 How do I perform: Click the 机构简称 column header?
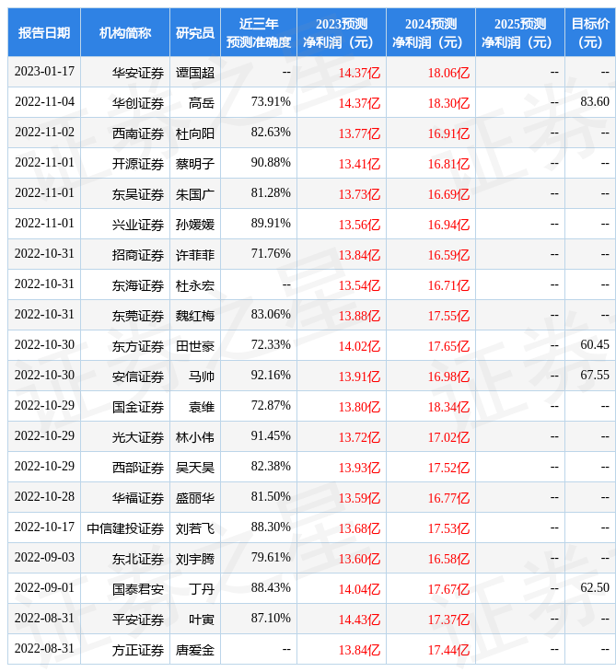point(125,33)
